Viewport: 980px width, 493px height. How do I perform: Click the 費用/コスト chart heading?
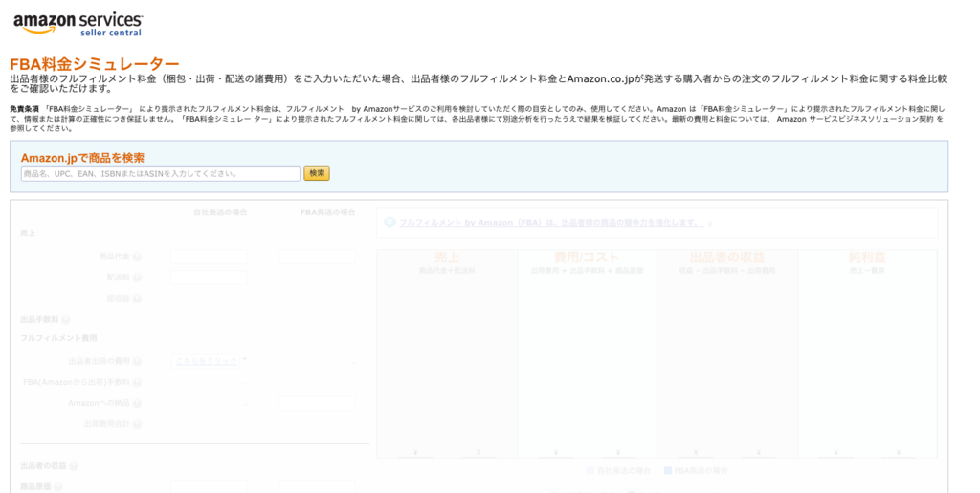[x=587, y=258]
